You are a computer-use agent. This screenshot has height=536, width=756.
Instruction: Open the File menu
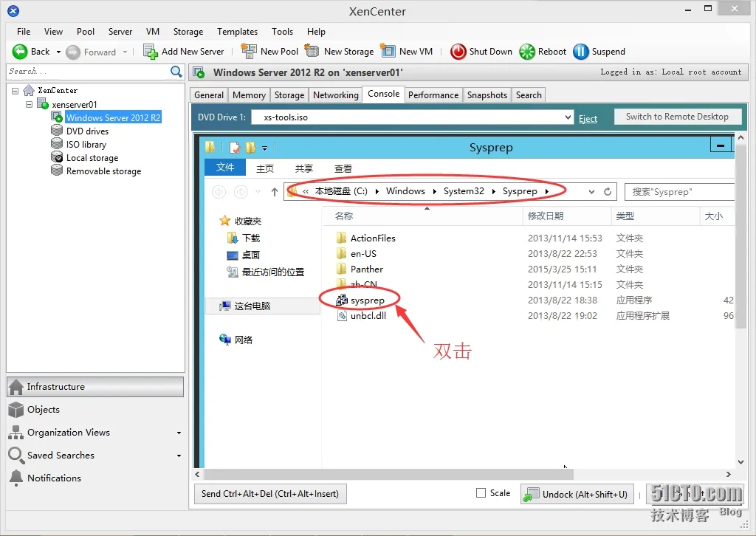(24, 31)
